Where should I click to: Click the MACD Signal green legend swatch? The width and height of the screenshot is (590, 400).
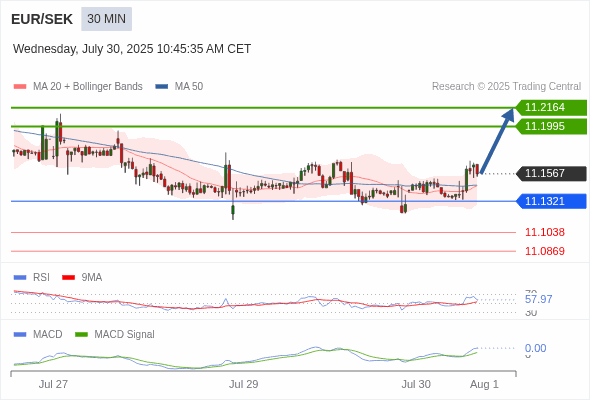coord(81,335)
